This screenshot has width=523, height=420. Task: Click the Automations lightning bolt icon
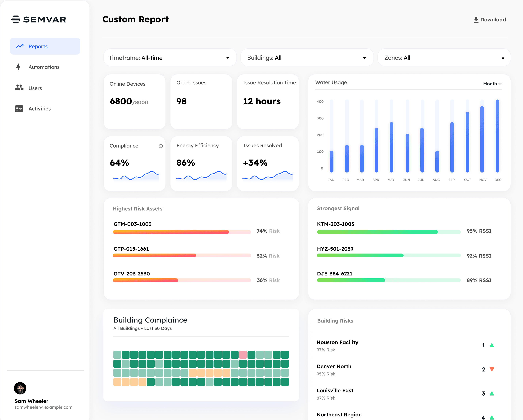pyautogui.click(x=18, y=67)
